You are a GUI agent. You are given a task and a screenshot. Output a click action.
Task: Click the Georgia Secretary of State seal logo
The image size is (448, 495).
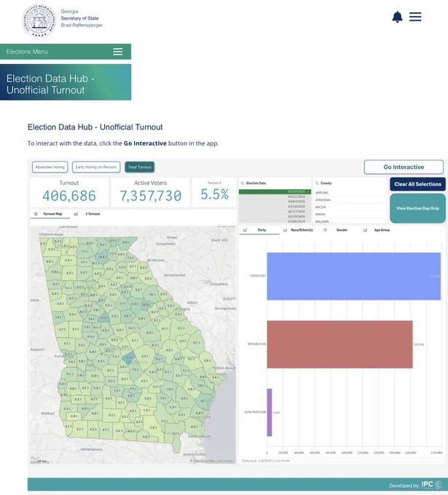39,20
